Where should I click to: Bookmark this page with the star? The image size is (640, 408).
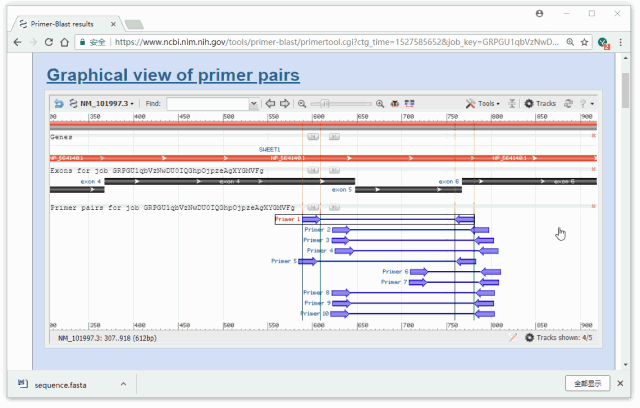584,42
